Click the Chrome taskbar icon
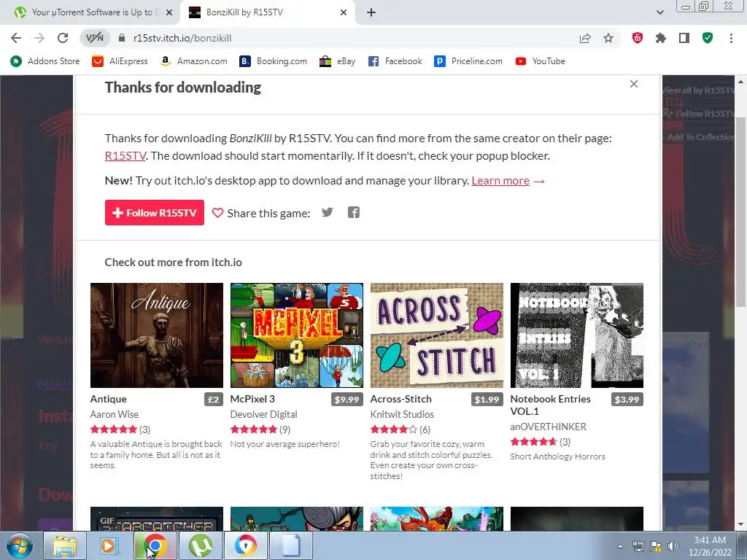Screen dimensions: 747x560 coord(155,545)
